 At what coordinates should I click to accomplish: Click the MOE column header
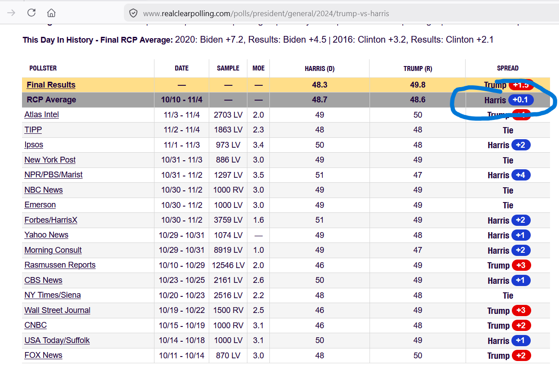click(259, 68)
